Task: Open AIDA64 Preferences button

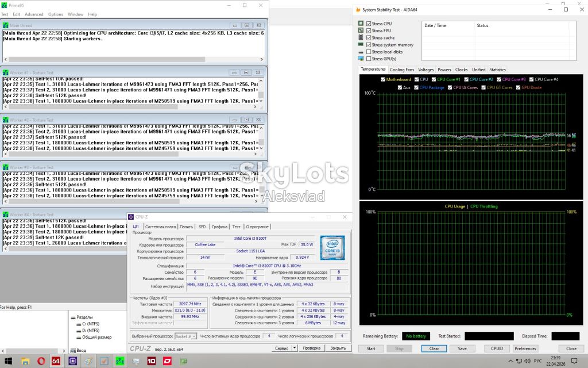Action: tap(525, 348)
